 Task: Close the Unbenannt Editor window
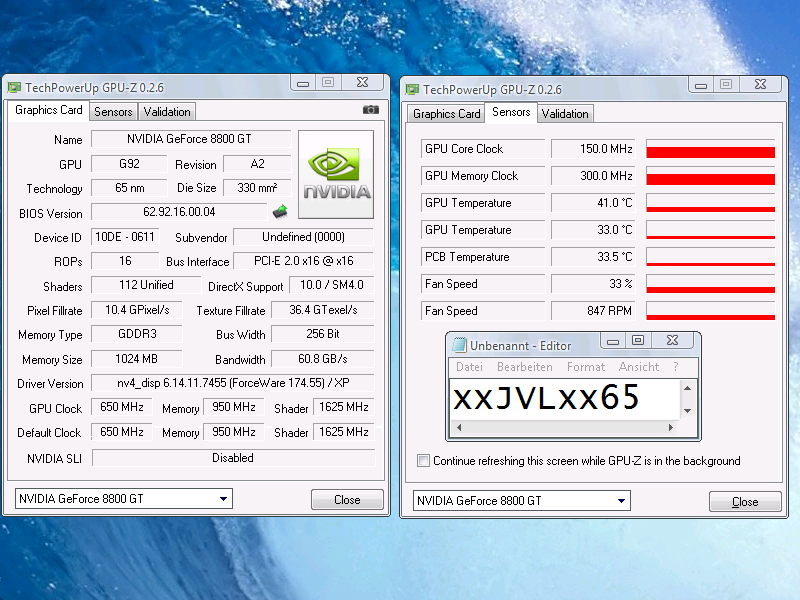click(672, 341)
